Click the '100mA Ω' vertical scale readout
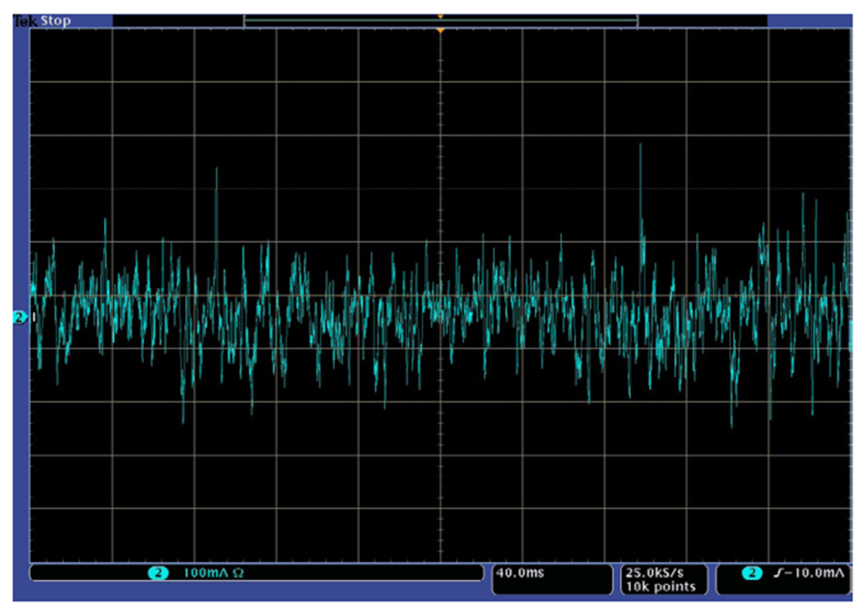 pyautogui.click(x=213, y=573)
